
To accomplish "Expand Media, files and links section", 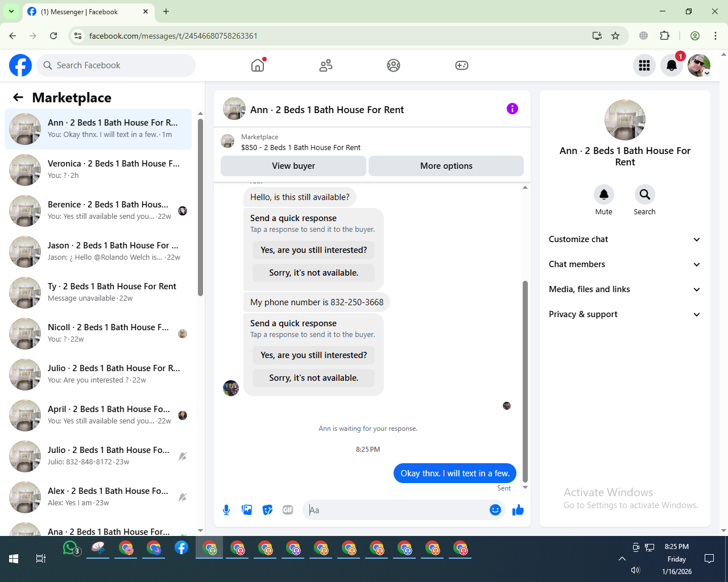I will (x=625, y=289).
